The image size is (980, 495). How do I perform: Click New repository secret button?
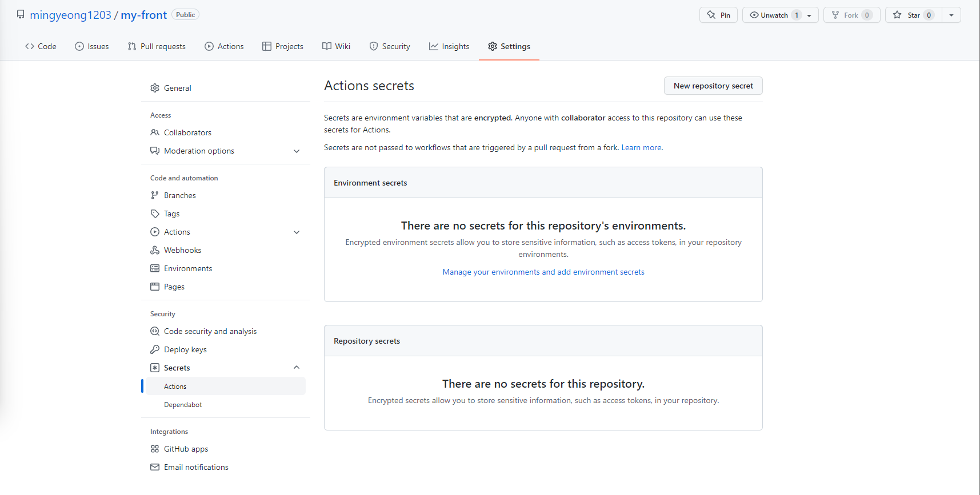[x=713, y=86]
